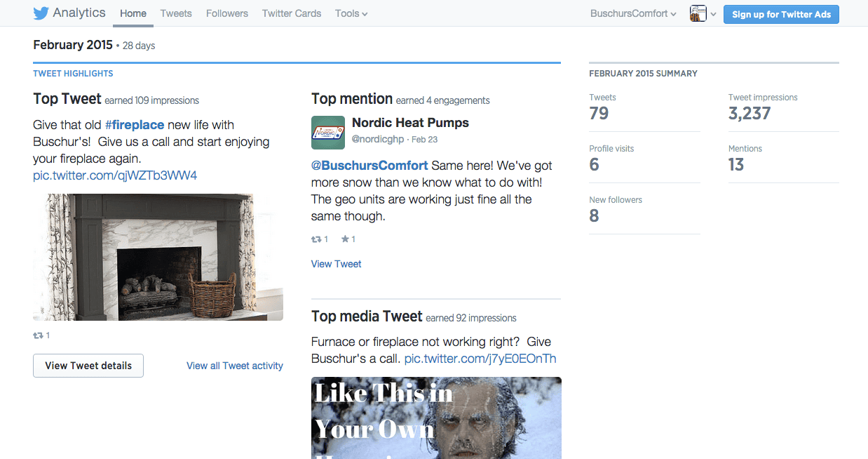Click 'earned 109 impressions' text
Image resolution: width=868 pixels, height=459 pixels.
(x=152, y=100)
